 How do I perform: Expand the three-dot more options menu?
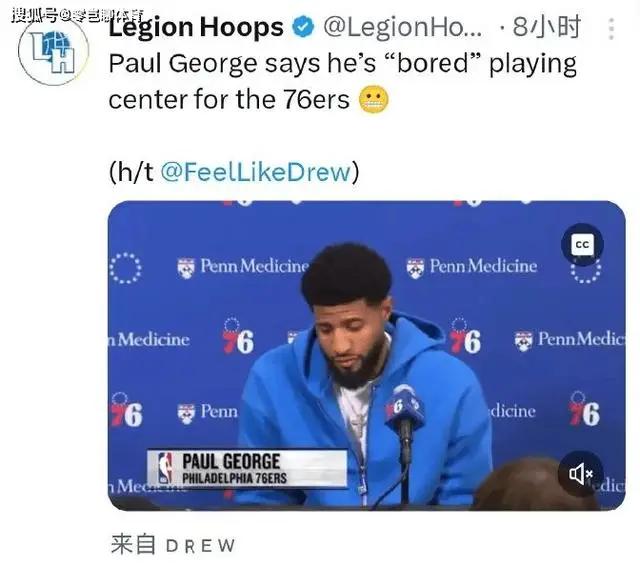coord(611,29)
